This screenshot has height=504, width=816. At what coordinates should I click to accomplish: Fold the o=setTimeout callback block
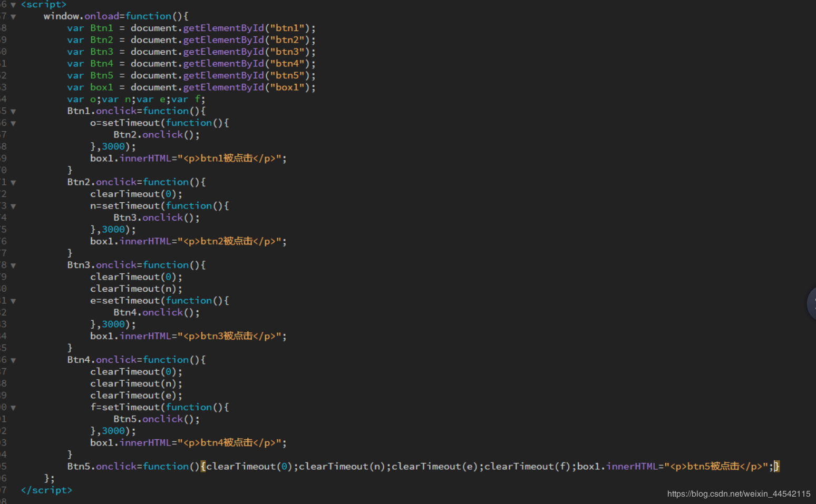[13, 123]
